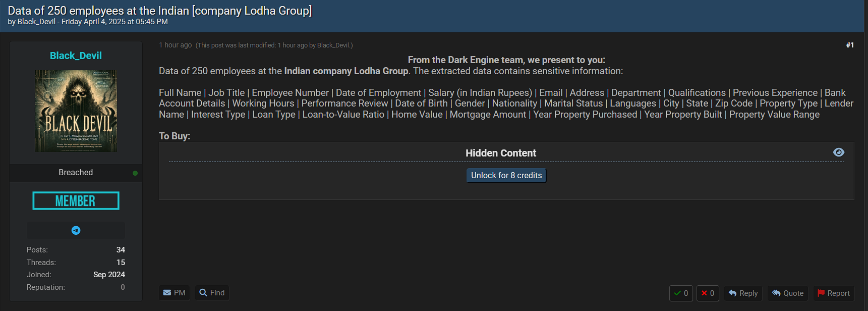The height and width of the screenshot is (311, 868).
Task: Unlock hidden content for 8 credits
Action: click(x=506, y=175)
